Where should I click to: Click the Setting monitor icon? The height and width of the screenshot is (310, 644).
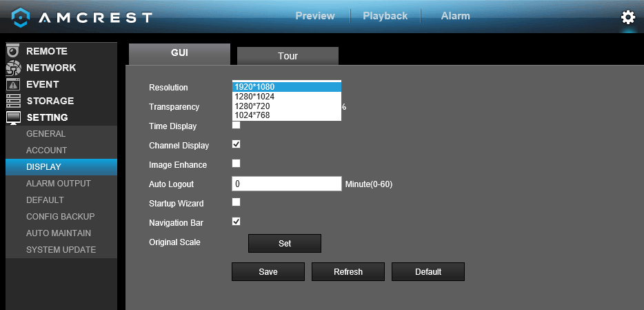pyautogui.click(x=13, y=118)
